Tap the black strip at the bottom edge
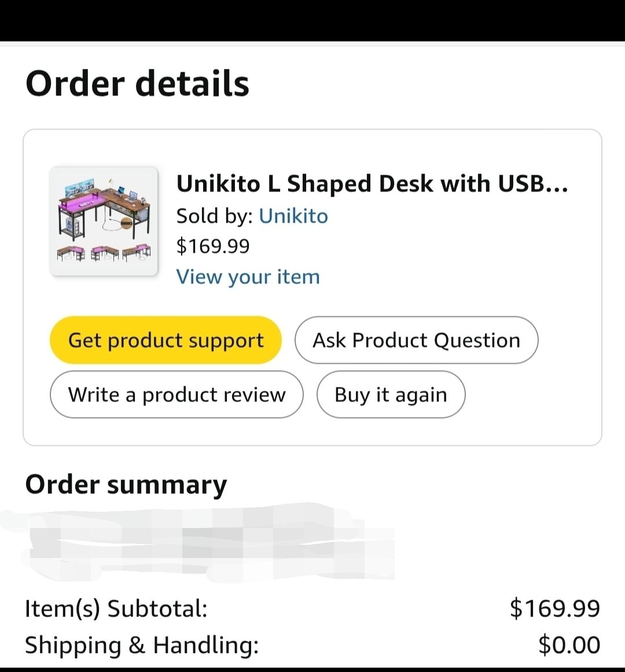 click(x=312, y=669)
